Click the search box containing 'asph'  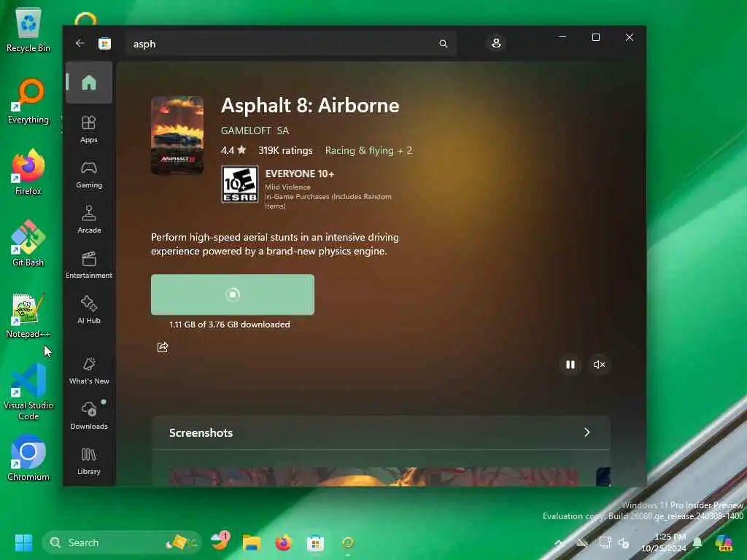tap(291, 44)
